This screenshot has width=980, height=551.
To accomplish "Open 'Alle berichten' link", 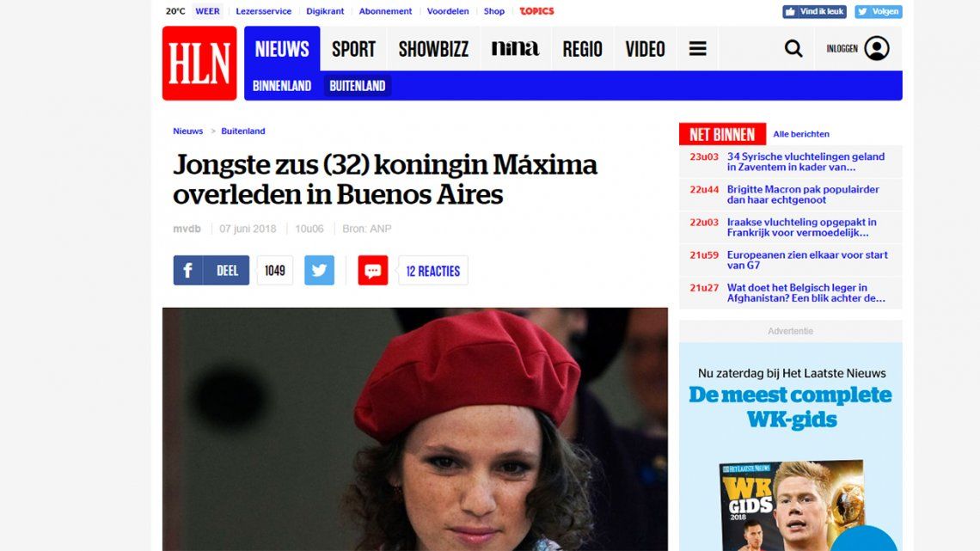I will tap(801, 134).
